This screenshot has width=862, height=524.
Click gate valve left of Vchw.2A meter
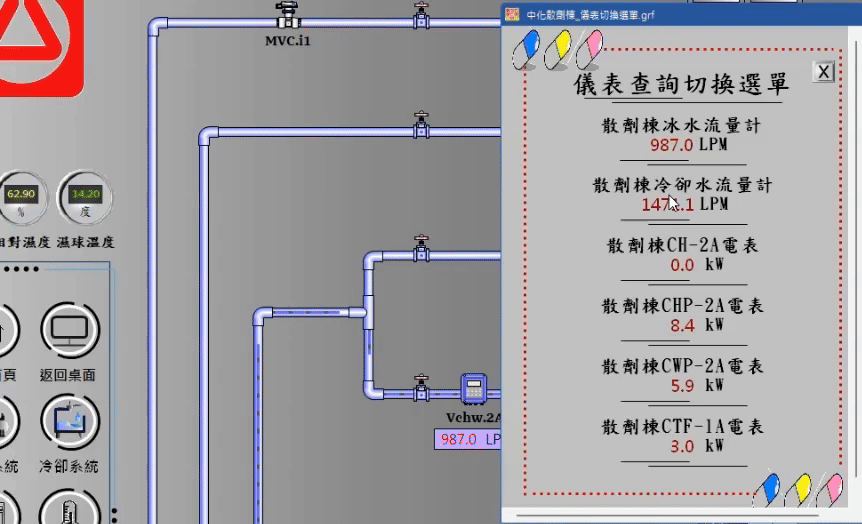(x=421, y=385)
